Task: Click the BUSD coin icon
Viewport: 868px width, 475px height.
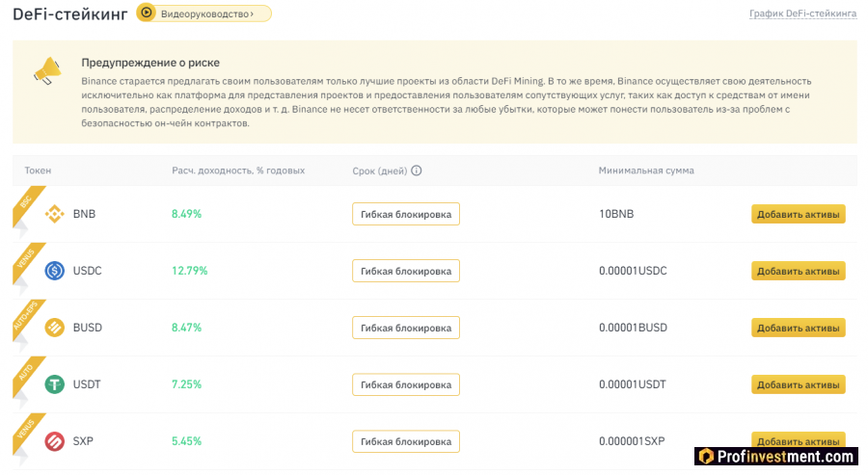Action: [x=54, y=328]
